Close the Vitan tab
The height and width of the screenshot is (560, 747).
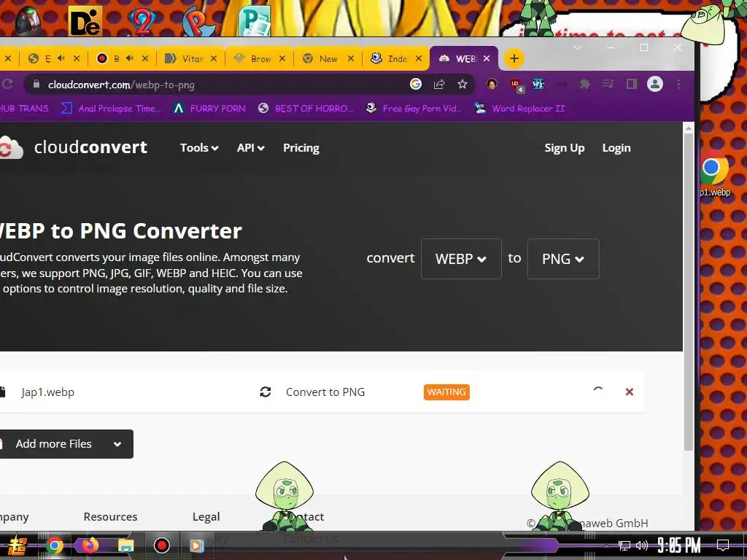point(214,58)
